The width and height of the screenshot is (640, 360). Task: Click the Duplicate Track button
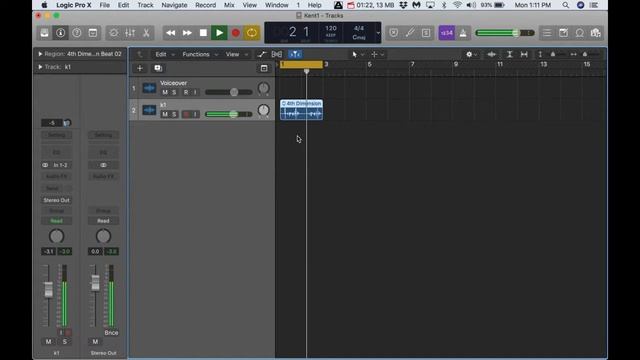[x=158, y=68]
